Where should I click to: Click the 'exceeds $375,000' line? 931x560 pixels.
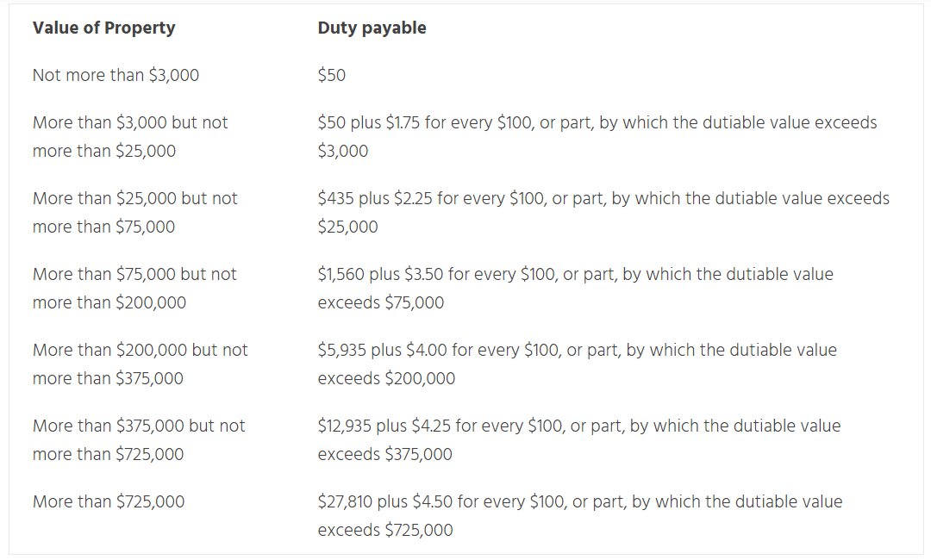384,454
